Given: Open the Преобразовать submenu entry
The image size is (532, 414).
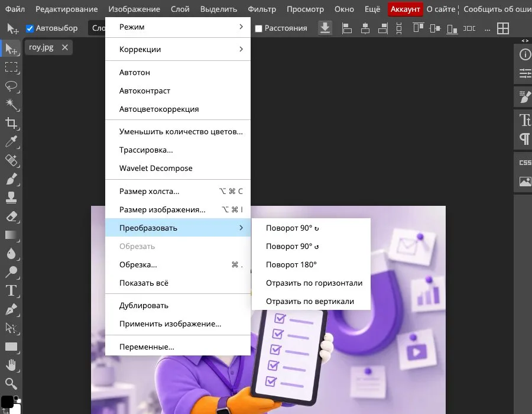Looking at the screenshot, I should click(x=178, y=228).
